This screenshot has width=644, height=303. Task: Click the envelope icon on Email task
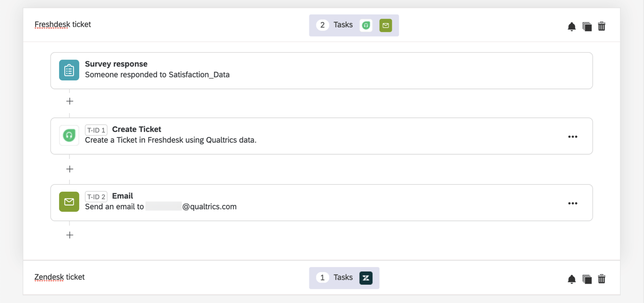[x=69, y=201]
